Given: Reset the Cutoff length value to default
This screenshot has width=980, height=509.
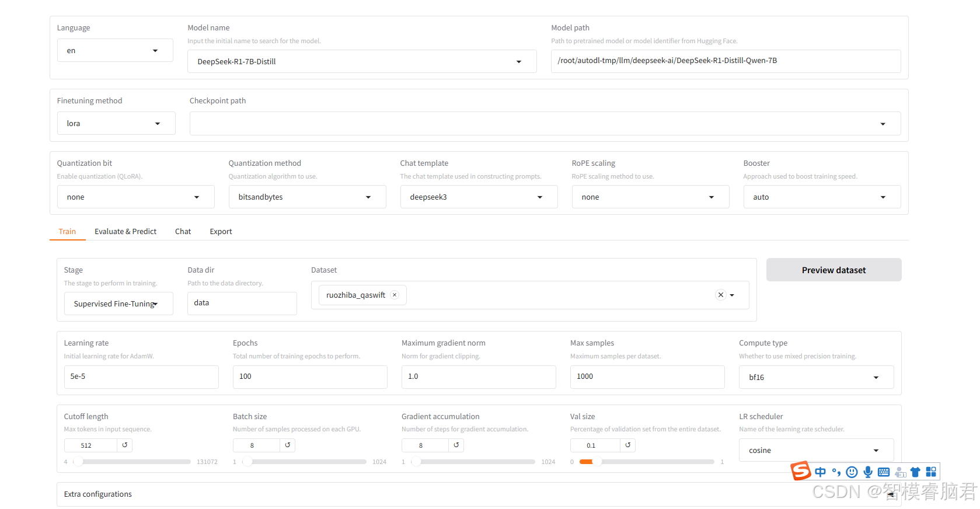Looking at the screenshot, I should point(124,445).
